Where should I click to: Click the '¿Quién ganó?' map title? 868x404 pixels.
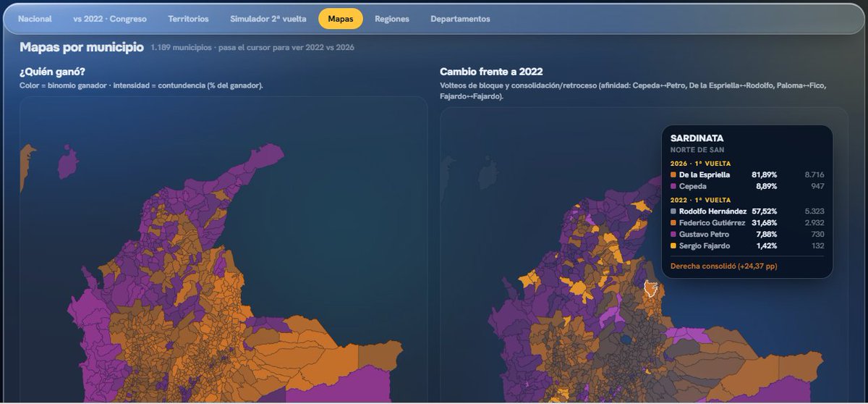coord(53,72)
